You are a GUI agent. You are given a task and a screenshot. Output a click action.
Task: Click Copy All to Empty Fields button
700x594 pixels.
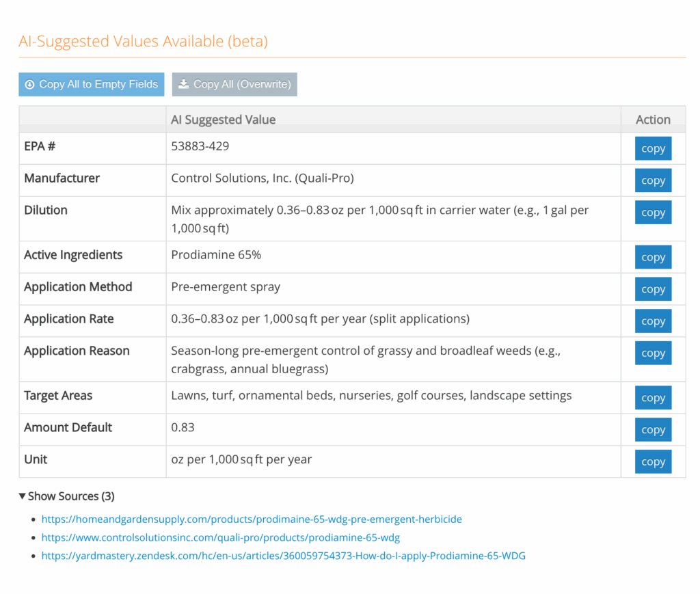[x=92, y=85]
